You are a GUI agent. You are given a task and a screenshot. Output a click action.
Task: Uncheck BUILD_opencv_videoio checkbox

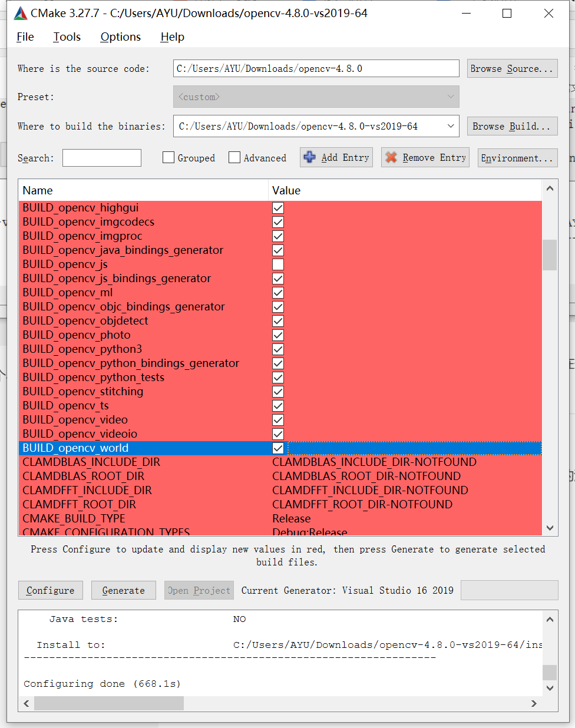click(x=278, y=434)
